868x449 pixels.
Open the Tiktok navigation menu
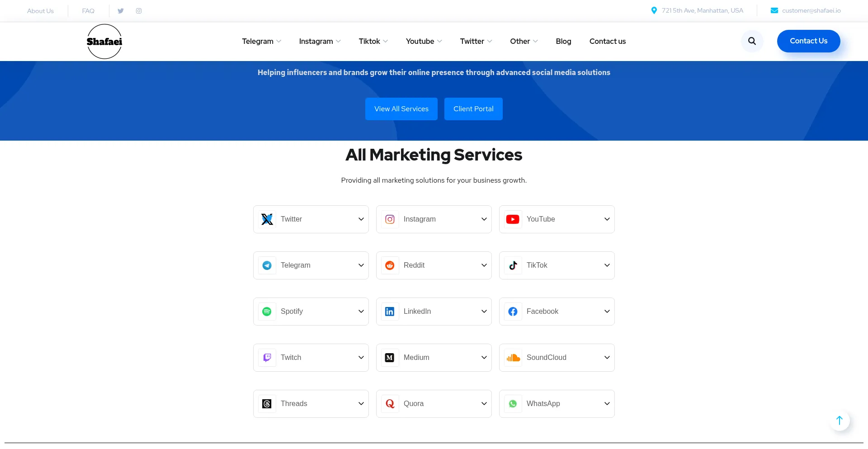373,41
